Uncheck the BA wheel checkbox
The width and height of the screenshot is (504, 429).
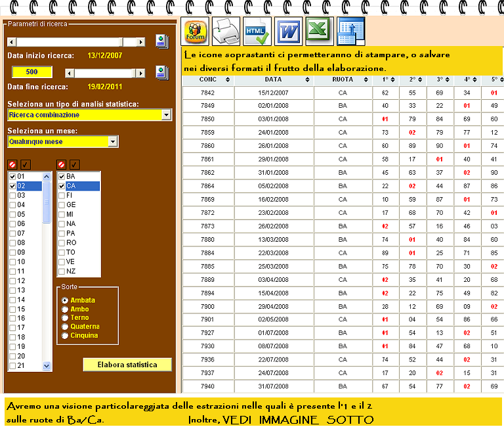(x=62, y=177)
